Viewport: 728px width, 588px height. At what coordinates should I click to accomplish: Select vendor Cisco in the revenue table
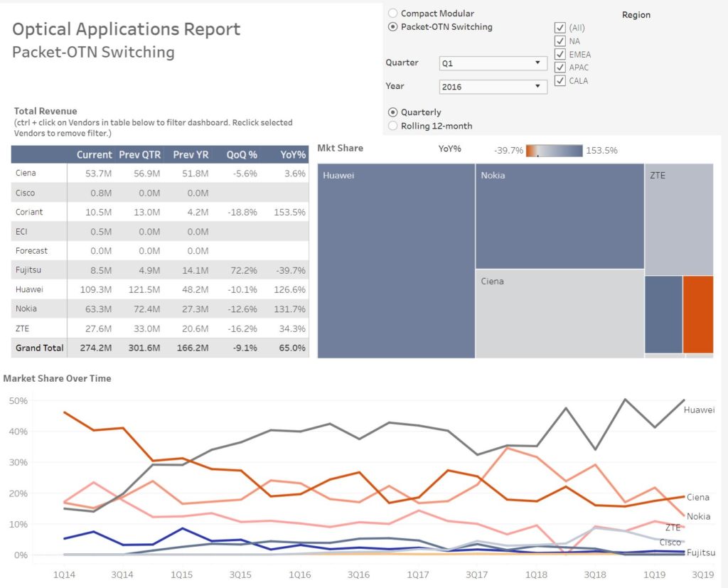(25, 193)
